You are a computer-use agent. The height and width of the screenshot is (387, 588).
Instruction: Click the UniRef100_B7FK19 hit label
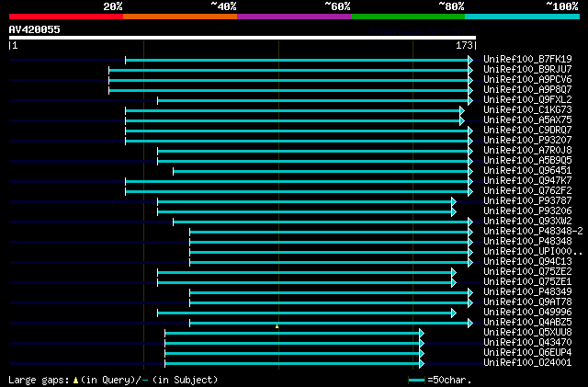[527, 60]
